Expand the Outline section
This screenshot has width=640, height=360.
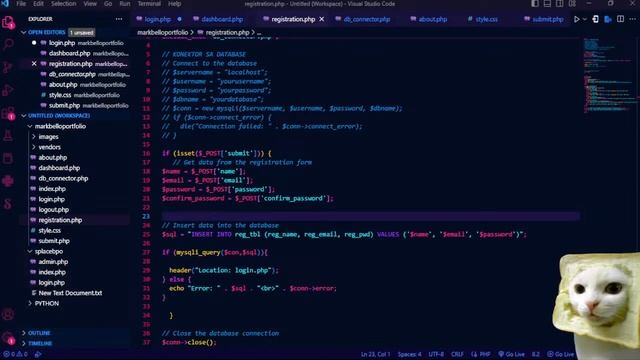tap(24, 333)
